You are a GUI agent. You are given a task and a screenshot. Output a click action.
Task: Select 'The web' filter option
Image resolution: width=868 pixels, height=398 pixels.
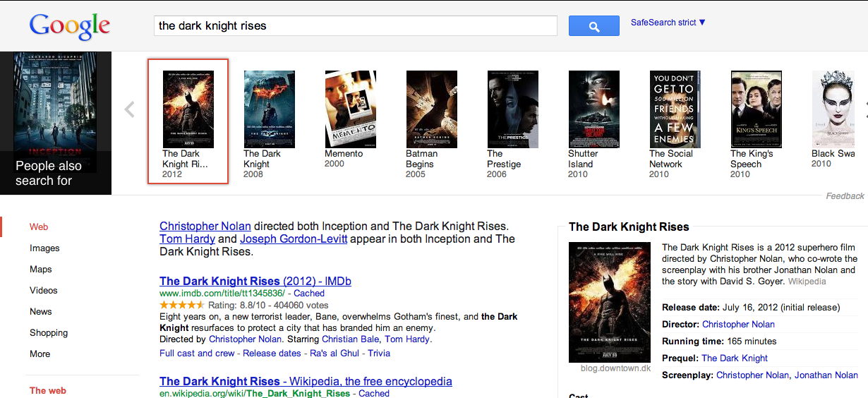tap(48, 390)
